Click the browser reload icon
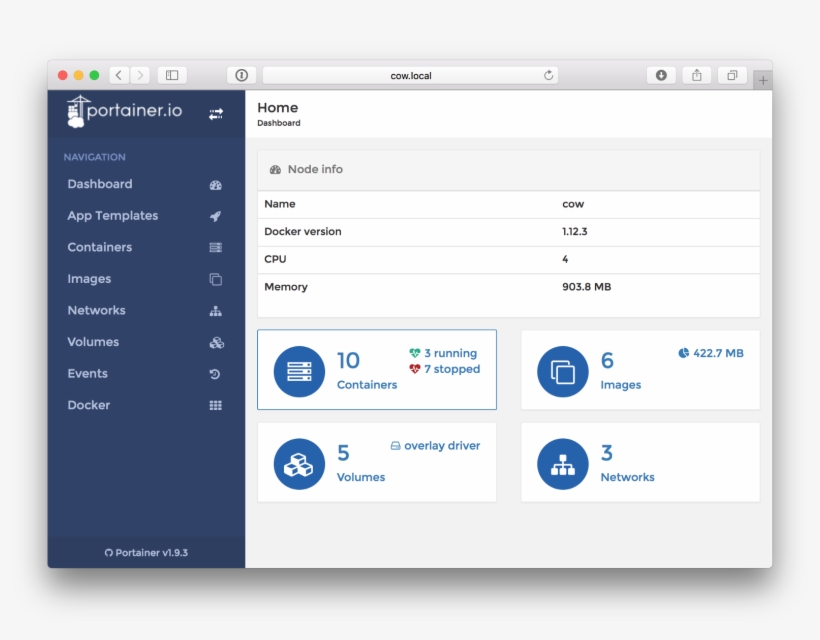The height and width of the screenshot is (640, 820). tap(548, 74)
